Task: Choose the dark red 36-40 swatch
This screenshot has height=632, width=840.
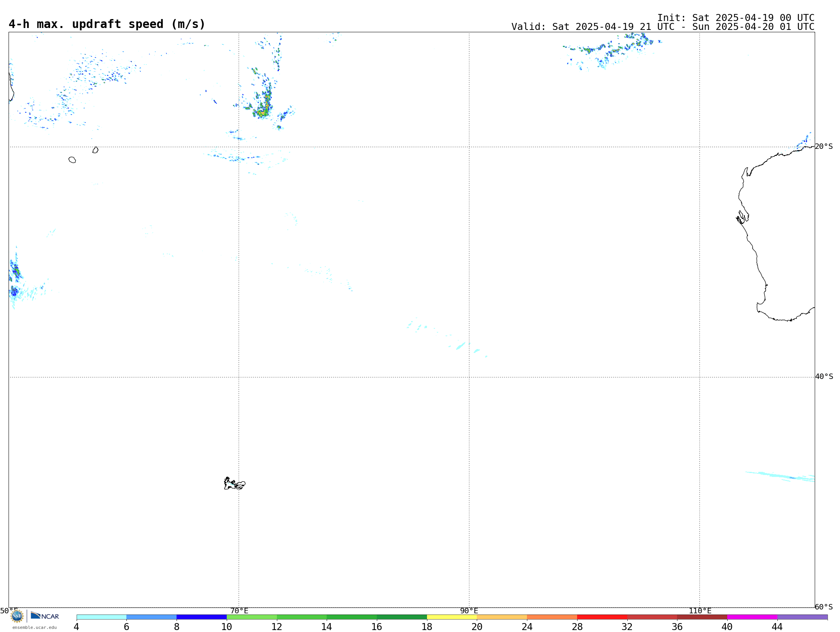Action: tap(702, 617)
